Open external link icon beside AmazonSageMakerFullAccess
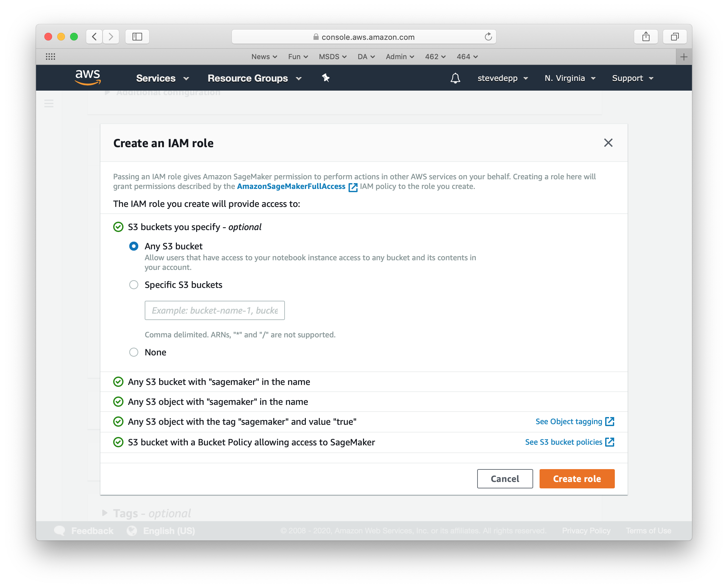Screen dimensions: 728x588 tap(353, 187)
